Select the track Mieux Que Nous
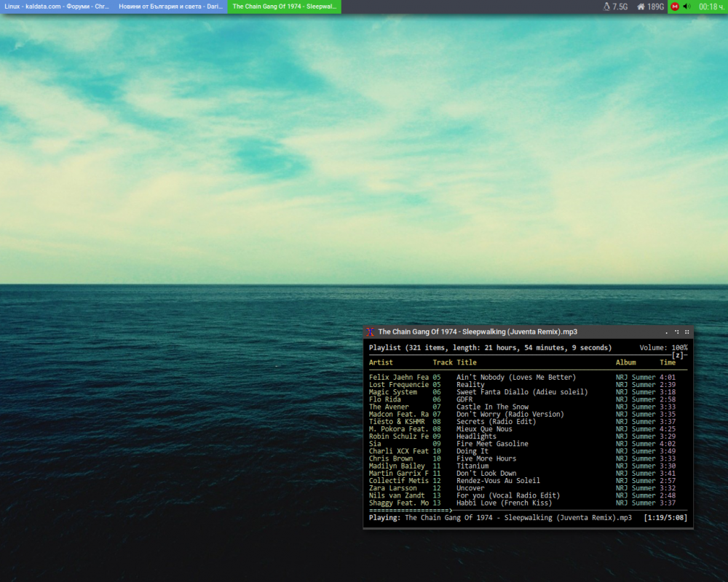The width and height of the screenshot is (728, 582). [x=484, y=429]
